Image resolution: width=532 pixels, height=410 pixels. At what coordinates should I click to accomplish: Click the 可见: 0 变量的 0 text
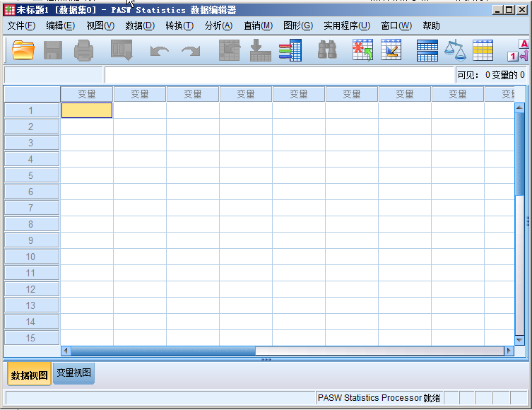pos(490,75)
